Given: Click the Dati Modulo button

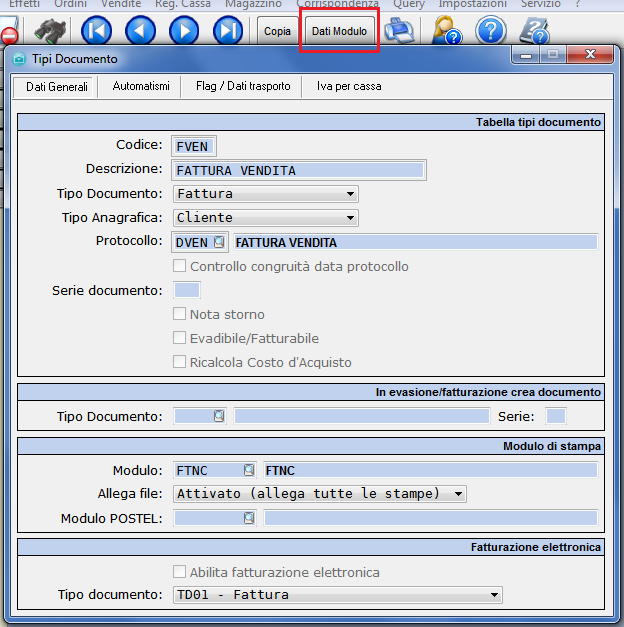Looking at the screenshot, I should coord(339,31).
